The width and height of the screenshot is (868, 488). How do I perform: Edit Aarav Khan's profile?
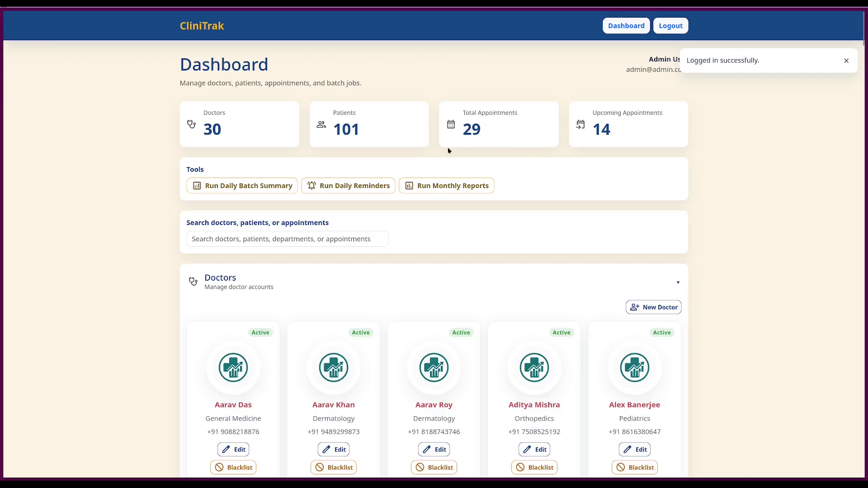pos(334,450)
